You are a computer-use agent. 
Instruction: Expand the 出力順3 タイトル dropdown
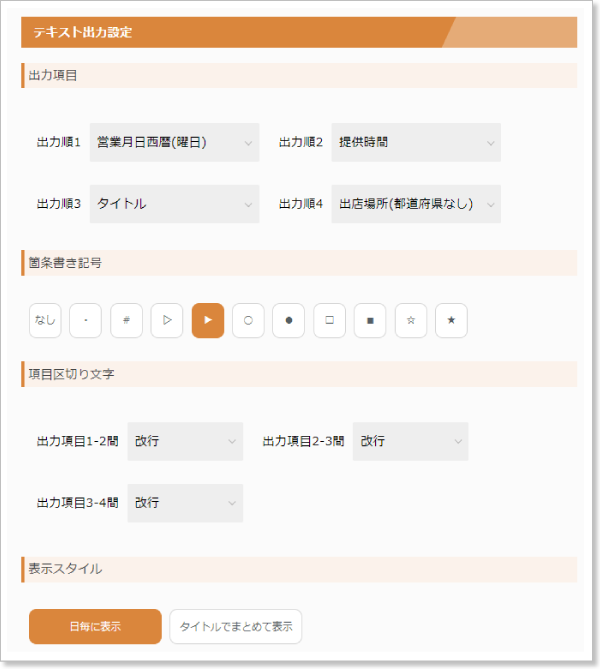pos(174,204)
